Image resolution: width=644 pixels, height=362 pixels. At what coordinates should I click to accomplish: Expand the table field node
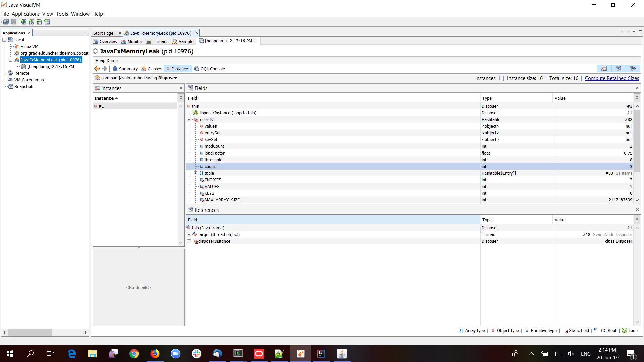click(x=195, y=173)
